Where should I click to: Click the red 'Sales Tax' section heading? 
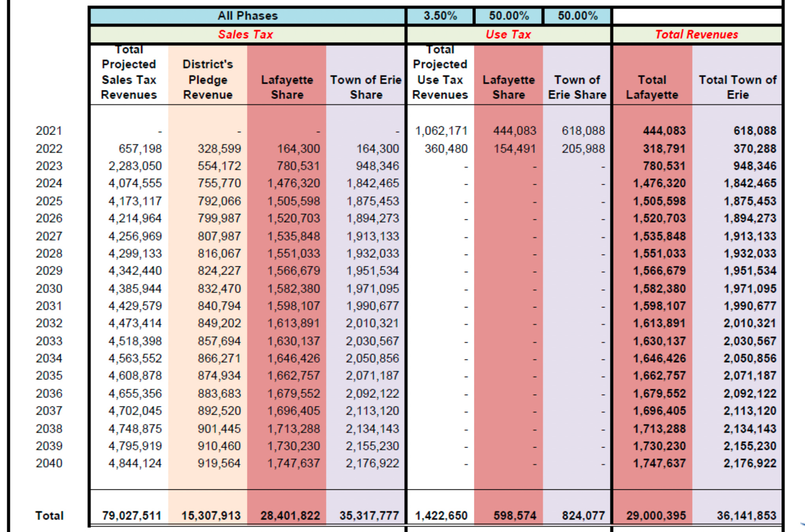[x=245, y=34]
